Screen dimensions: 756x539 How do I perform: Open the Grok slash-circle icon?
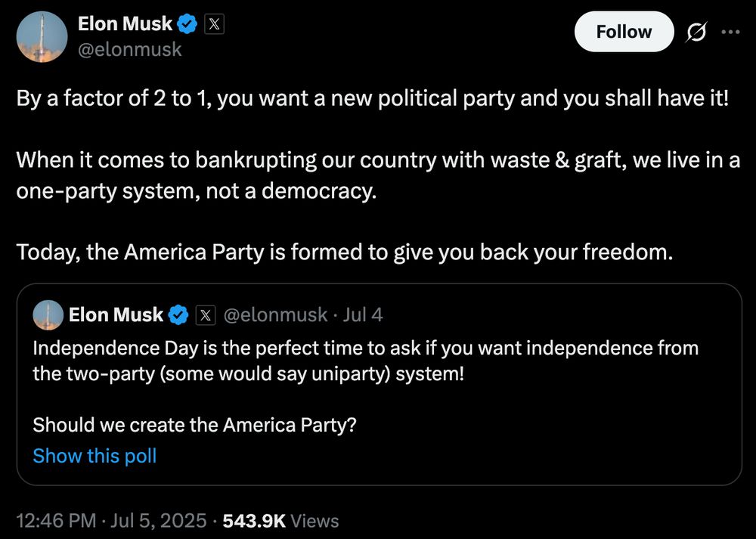click(x=696, y=33)
